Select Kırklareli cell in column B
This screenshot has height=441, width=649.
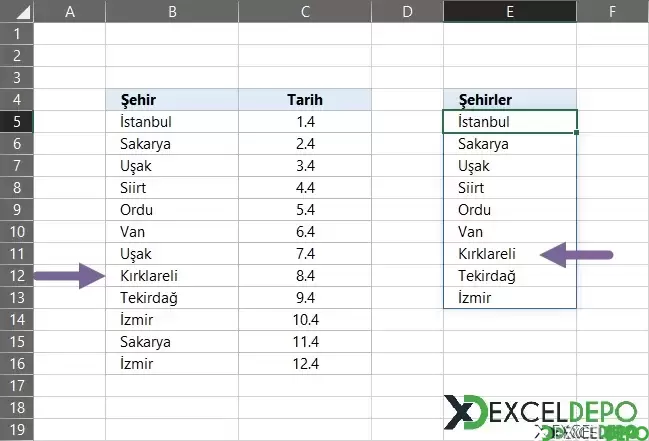tap(172, 276)
